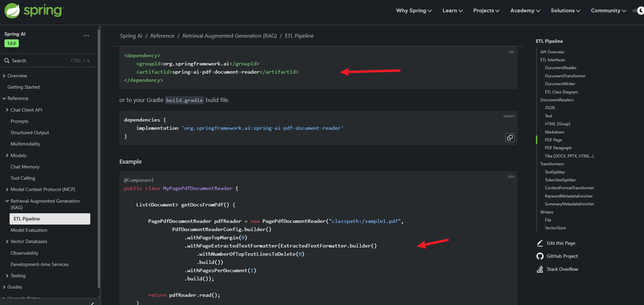The image size is (644, 305).
Task: Jump to ETL Interfaces in page outline
Action: (553, 60)
